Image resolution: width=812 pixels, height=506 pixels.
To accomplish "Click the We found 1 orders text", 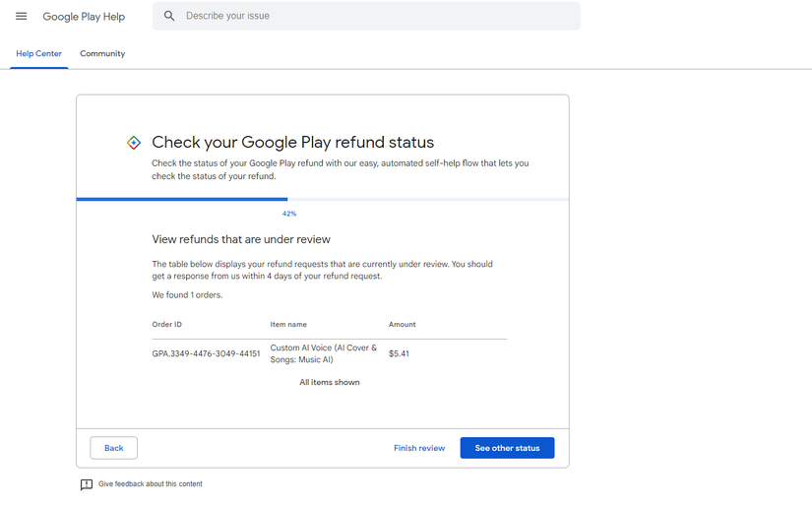I will (187, 294).
